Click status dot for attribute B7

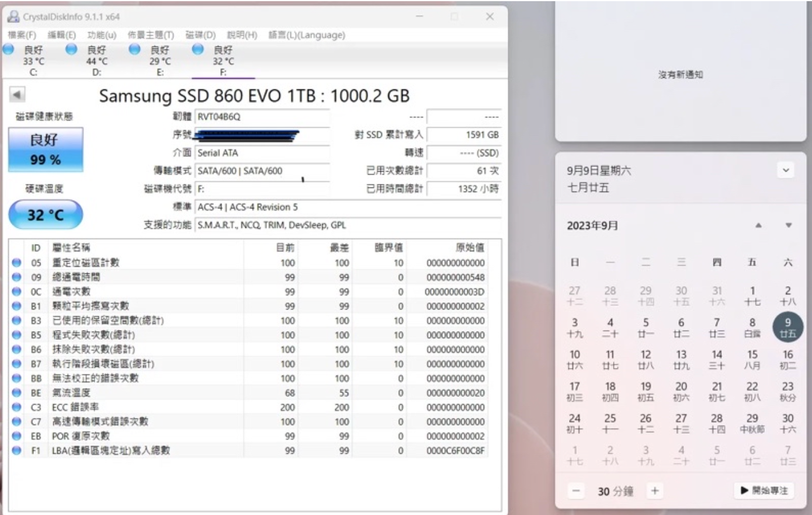16,364
